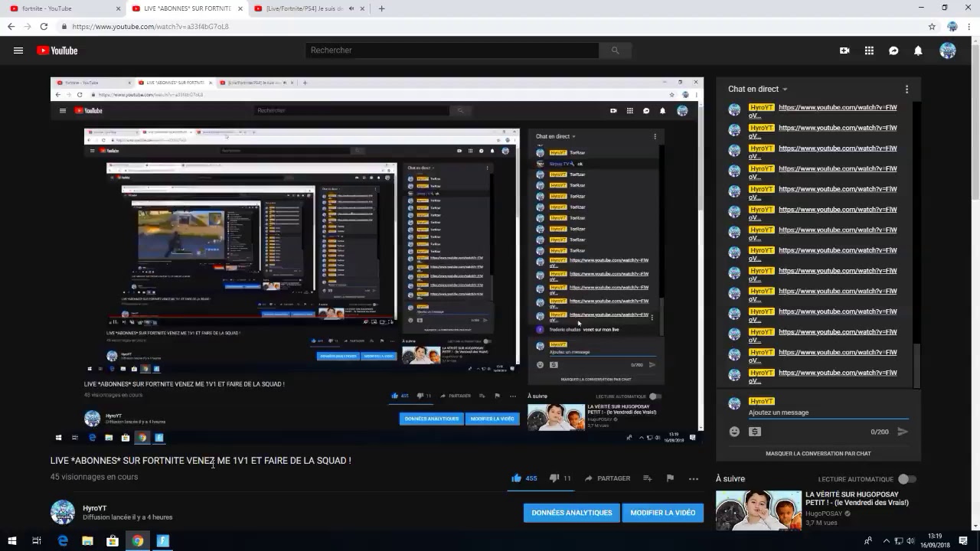
Task: Dislike the video thumbs down 11
Action: tap(560, 478)
